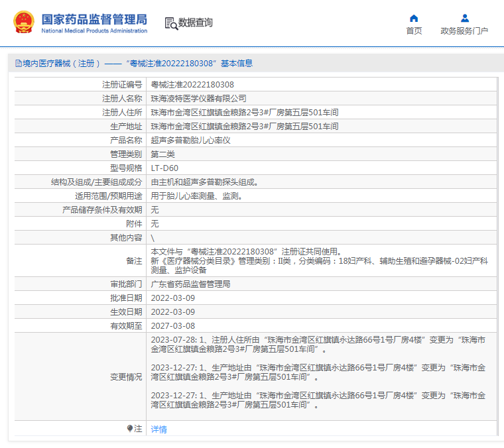
Task: Click the lightbulb icon beside 注
Action: pos(130,429)
